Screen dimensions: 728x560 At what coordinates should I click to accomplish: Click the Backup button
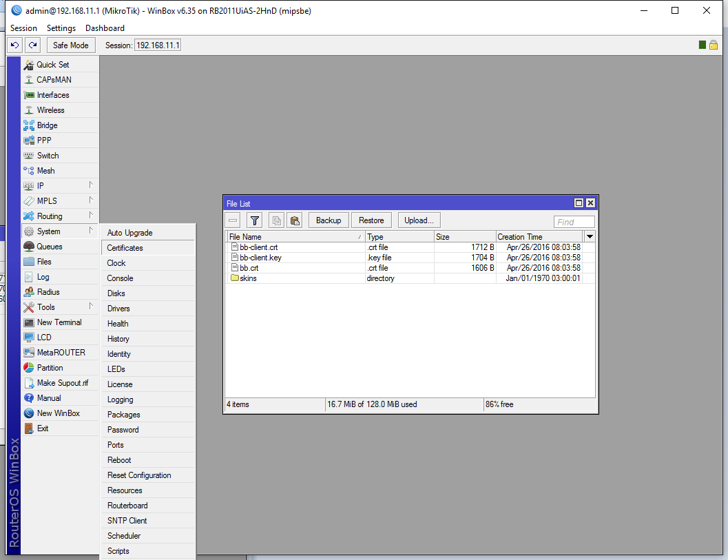pos(329,220)
